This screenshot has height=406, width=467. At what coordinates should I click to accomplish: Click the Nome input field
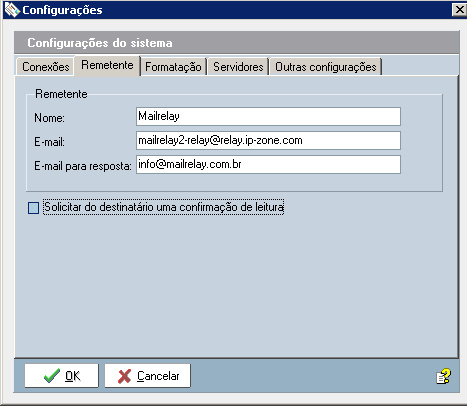coord(268,116)
